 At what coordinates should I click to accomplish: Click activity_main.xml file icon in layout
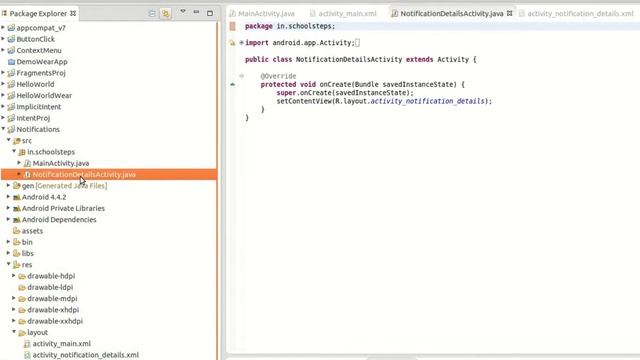tap(27, 344)
